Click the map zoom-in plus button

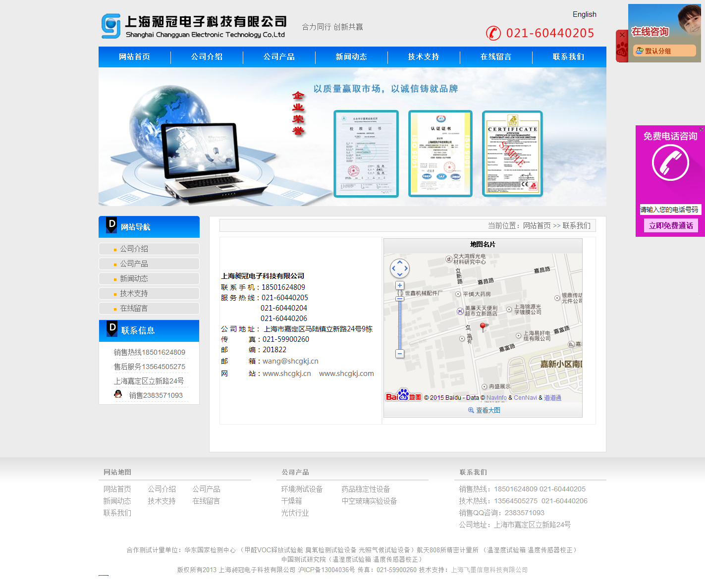[x=400, y=285]
